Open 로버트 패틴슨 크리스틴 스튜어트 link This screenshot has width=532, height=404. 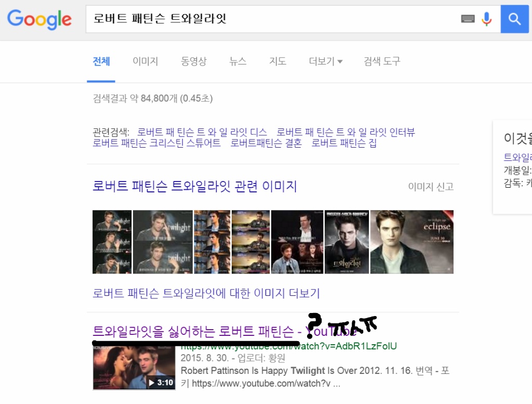(x=156, y=143)
